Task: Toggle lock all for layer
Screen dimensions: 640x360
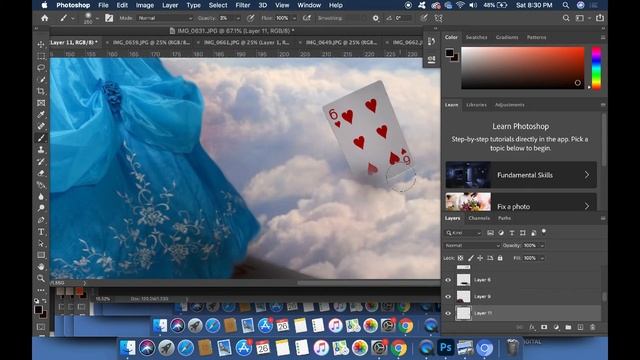Action: [500, 258]
